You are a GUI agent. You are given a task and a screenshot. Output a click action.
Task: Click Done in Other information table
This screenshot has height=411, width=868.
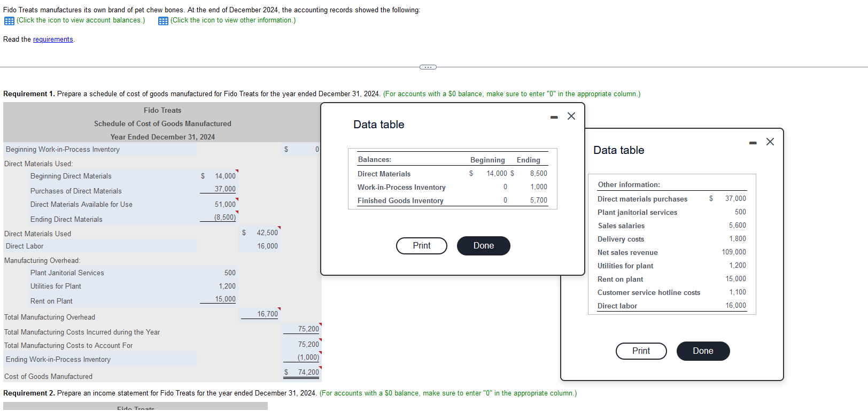[x=703, y=351]
